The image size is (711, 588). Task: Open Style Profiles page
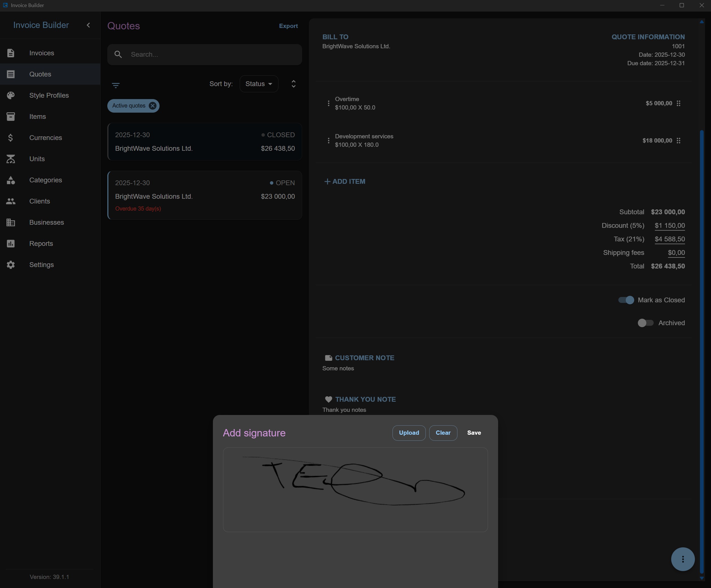[x=50, y=95]
